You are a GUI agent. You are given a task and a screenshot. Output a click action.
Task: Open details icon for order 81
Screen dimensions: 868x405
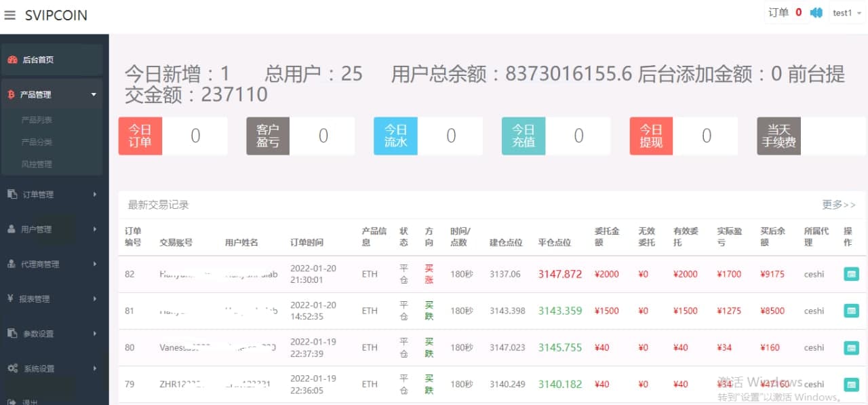851,311
